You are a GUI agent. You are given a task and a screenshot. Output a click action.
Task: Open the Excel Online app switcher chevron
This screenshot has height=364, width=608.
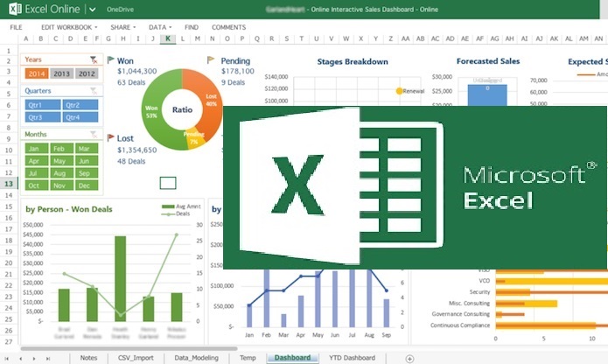click(92, 10)
